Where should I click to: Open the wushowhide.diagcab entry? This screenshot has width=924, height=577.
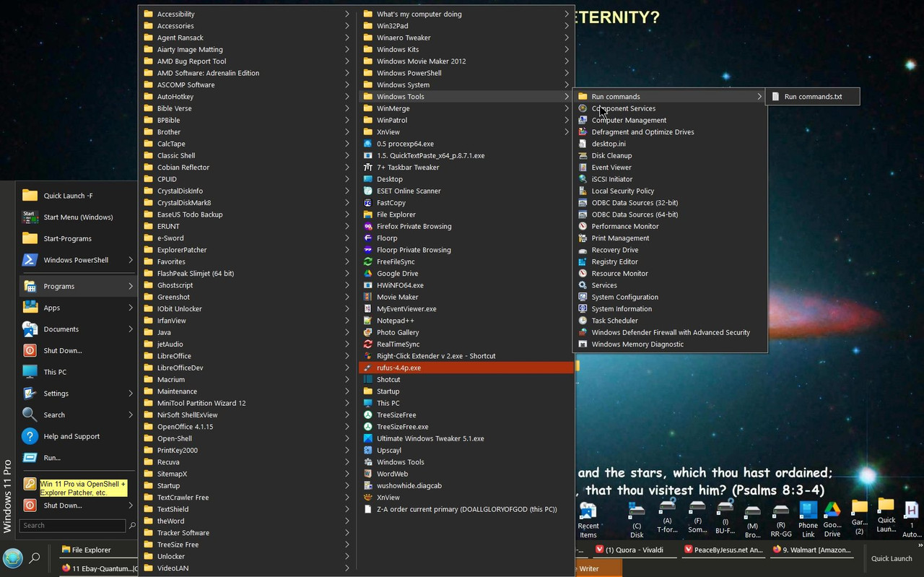tap(466, 485)
